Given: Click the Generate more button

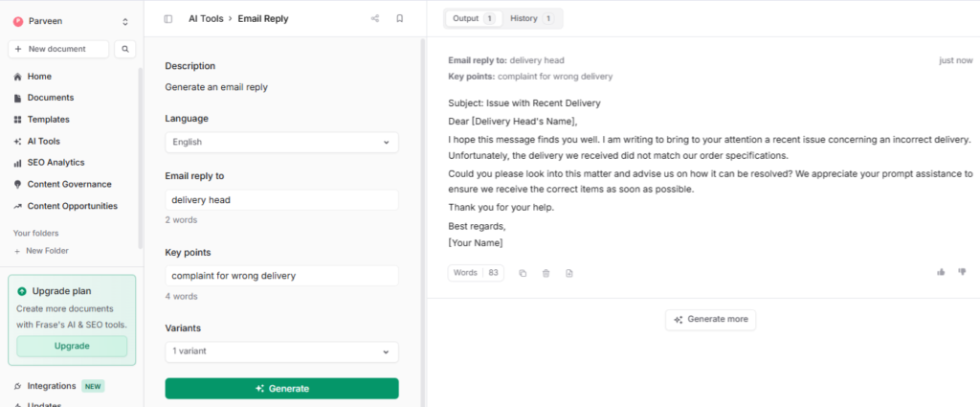Looking at the screenshot, I should pyautogui.click(x=710, y=319).
